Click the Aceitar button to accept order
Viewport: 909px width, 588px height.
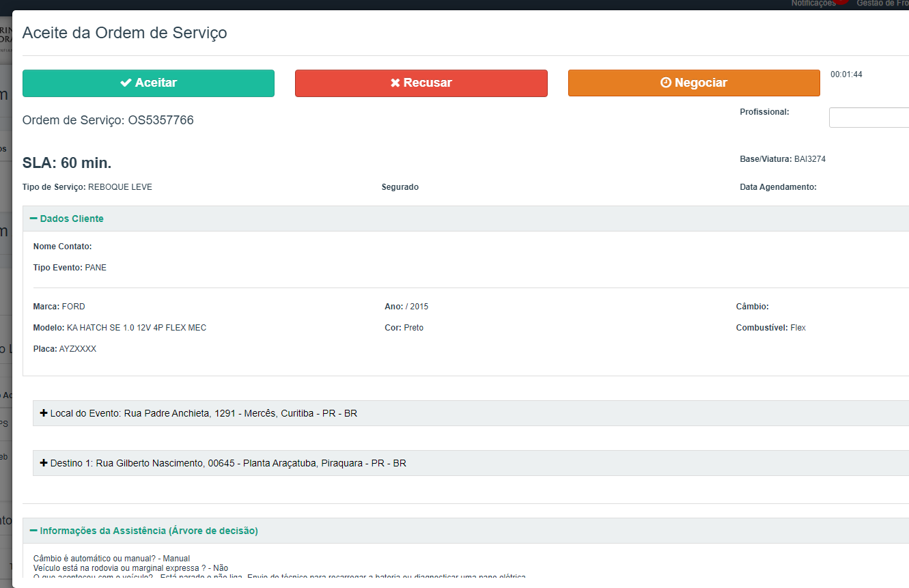coord(148,83)
